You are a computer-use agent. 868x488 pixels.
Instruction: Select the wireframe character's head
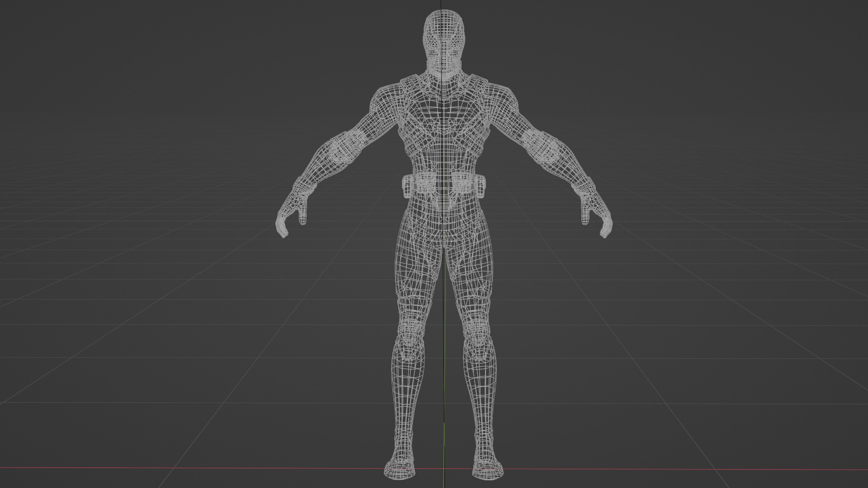pyautogui.click(x=444, y=42)
